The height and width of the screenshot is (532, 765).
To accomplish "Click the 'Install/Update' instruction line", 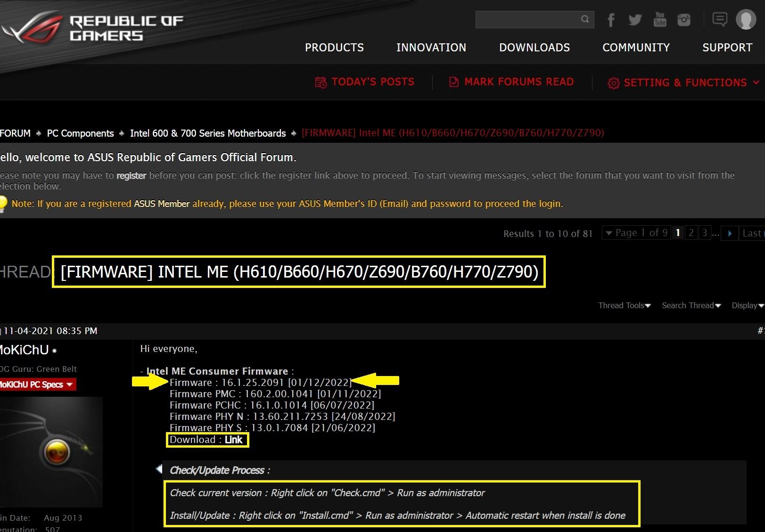I will click(x=397, y=516).
